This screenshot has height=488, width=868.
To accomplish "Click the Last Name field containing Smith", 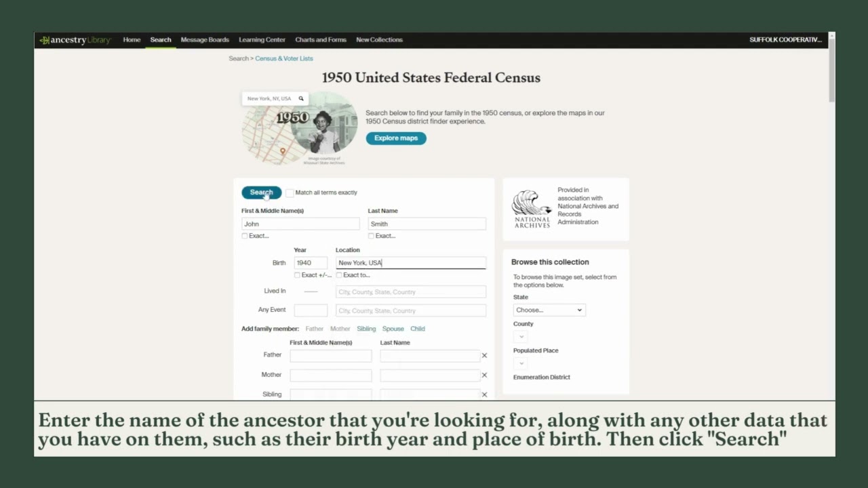I will [x=427, y=224].
